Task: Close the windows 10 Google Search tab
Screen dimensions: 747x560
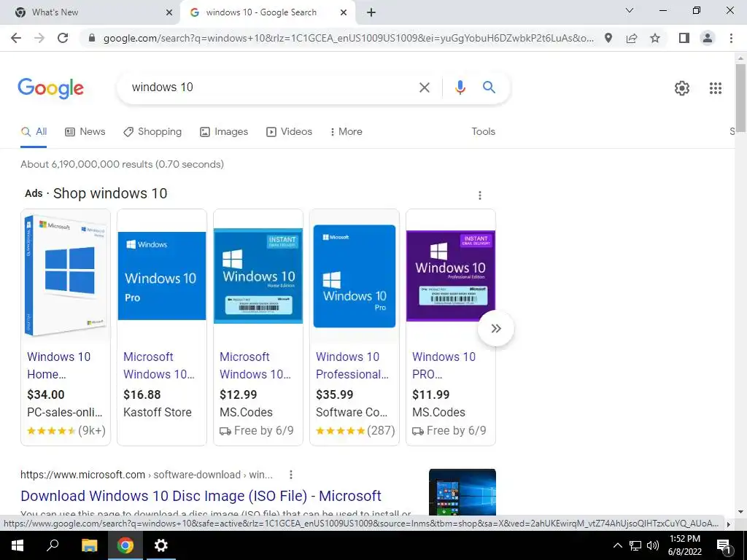Action: (344, 12)
